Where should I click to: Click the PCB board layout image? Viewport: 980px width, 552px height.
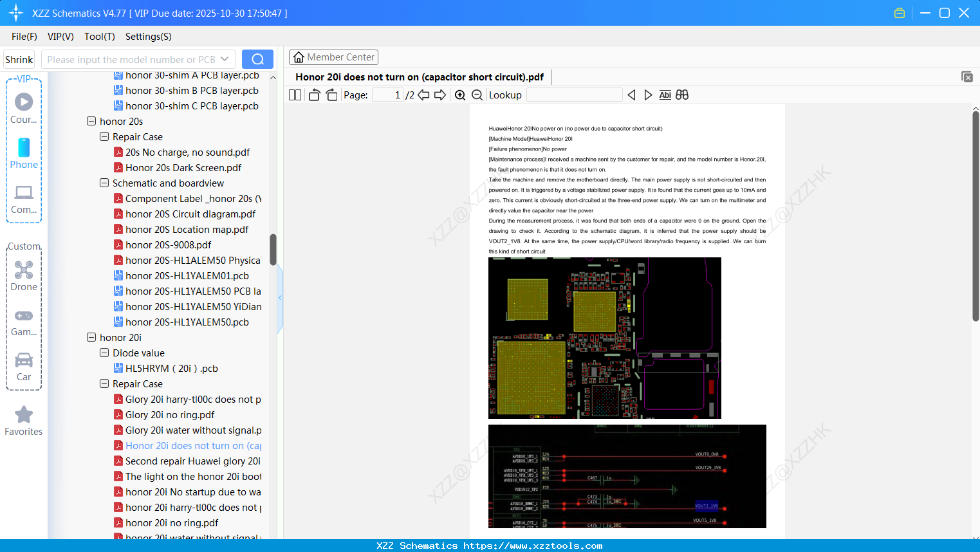(605, 338)
